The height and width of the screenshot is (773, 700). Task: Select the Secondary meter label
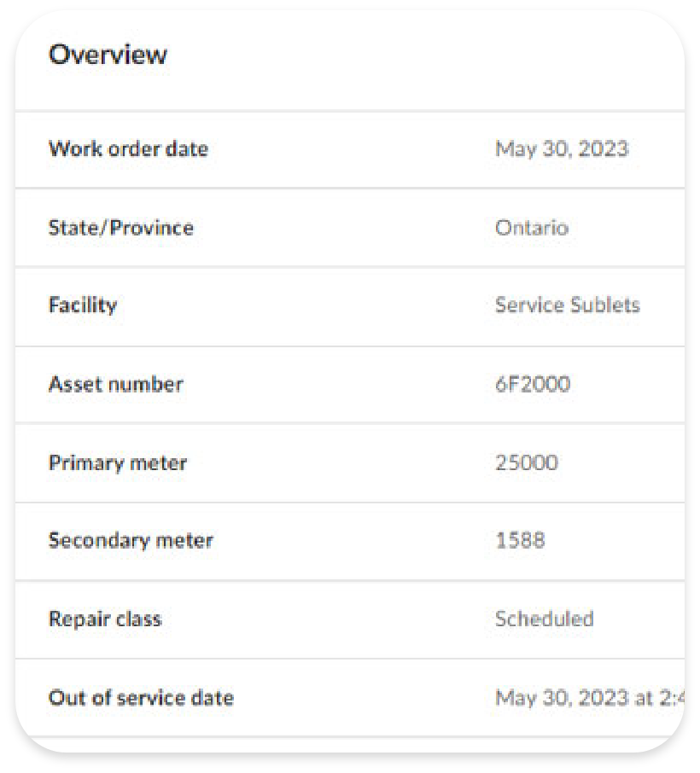pyautogui.click(x=131, y=541)
